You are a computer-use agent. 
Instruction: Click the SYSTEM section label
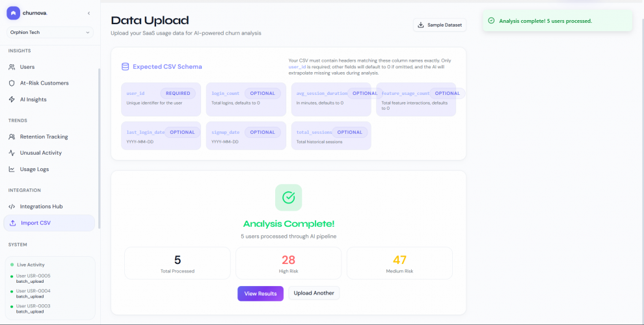point(18,244)
